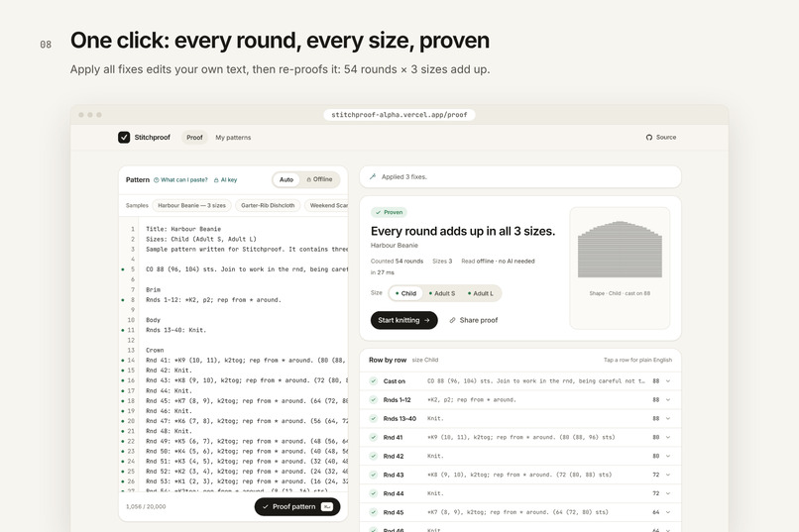Expand the Rnd 44 row chevron
The image size is (799, 532).
(x=668, y=493)
